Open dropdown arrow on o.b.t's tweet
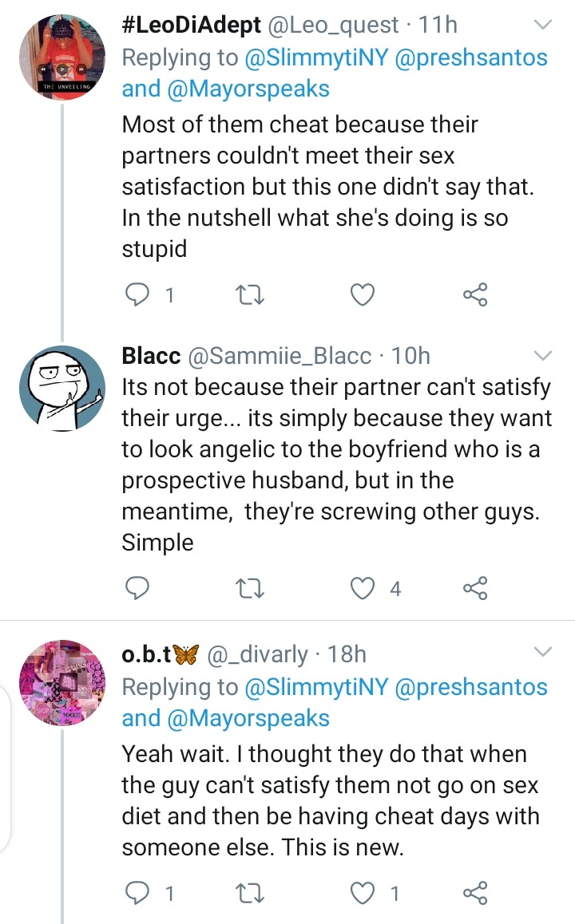The width and height of the screenshot is (575, 924). pos(542,654)
